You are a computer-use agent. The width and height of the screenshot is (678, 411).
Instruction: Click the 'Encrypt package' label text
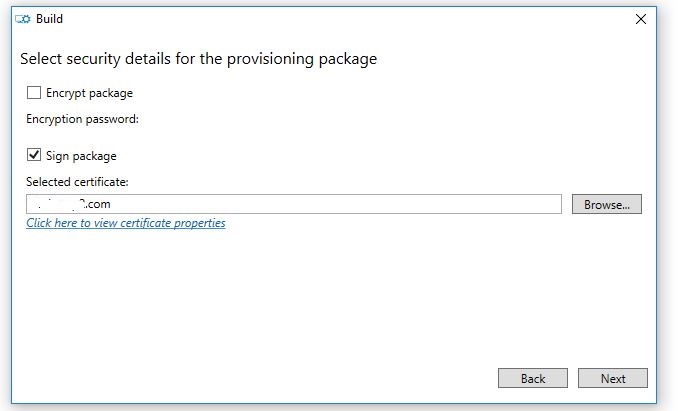(89, 93)
